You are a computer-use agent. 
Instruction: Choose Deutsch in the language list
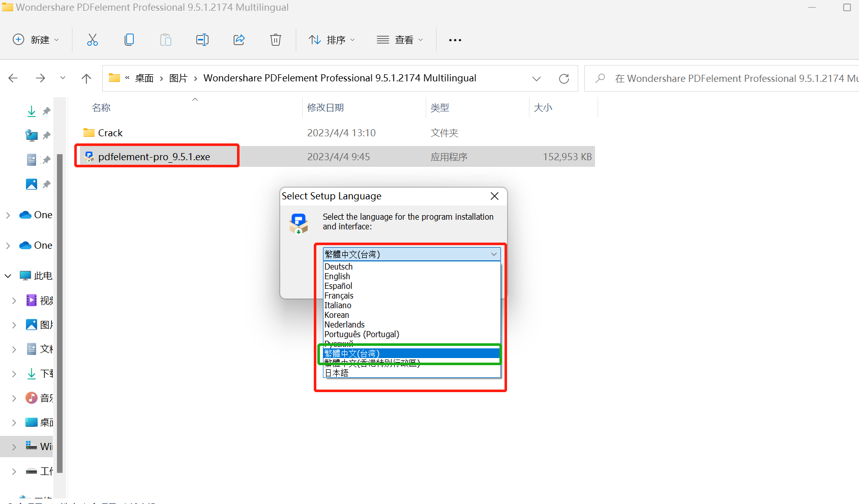pyautogui.click(x=338, y=266)
